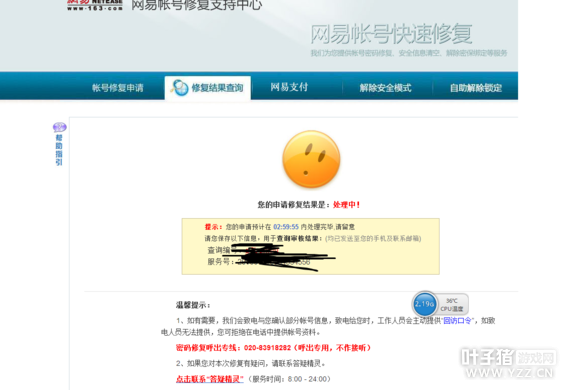Open the 帮助指引 sidebar link

59,150
